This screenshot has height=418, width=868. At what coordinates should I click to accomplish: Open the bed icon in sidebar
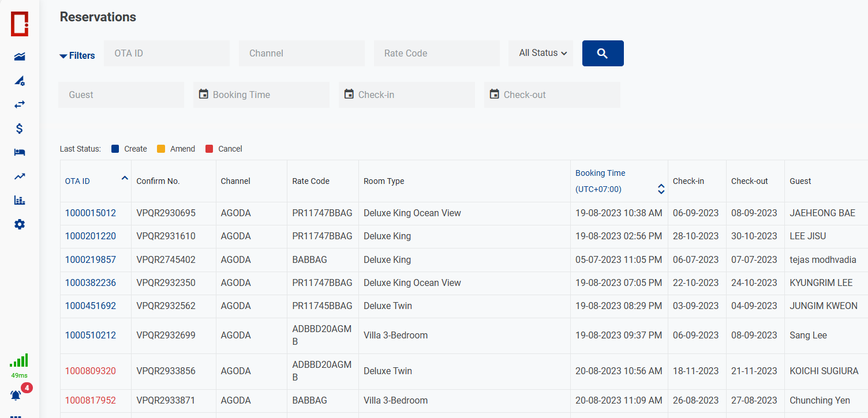pyautogui.click(x=20, y=152)
